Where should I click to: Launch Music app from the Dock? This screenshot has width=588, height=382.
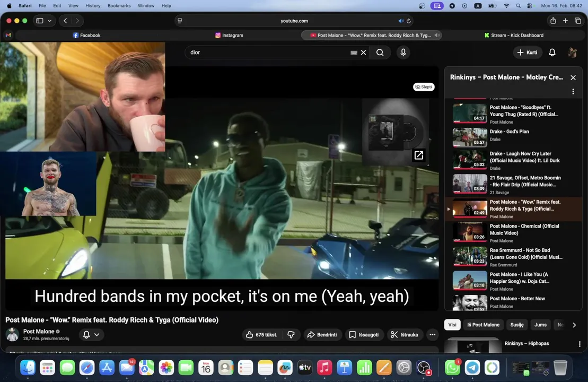click(x=324, y=367)
